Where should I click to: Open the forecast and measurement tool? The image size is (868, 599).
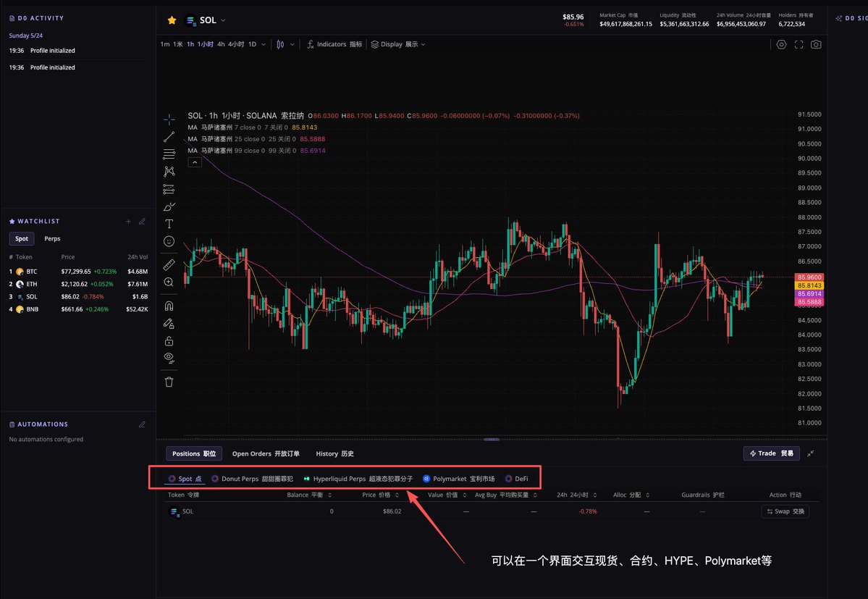click(x=169, y=189)
